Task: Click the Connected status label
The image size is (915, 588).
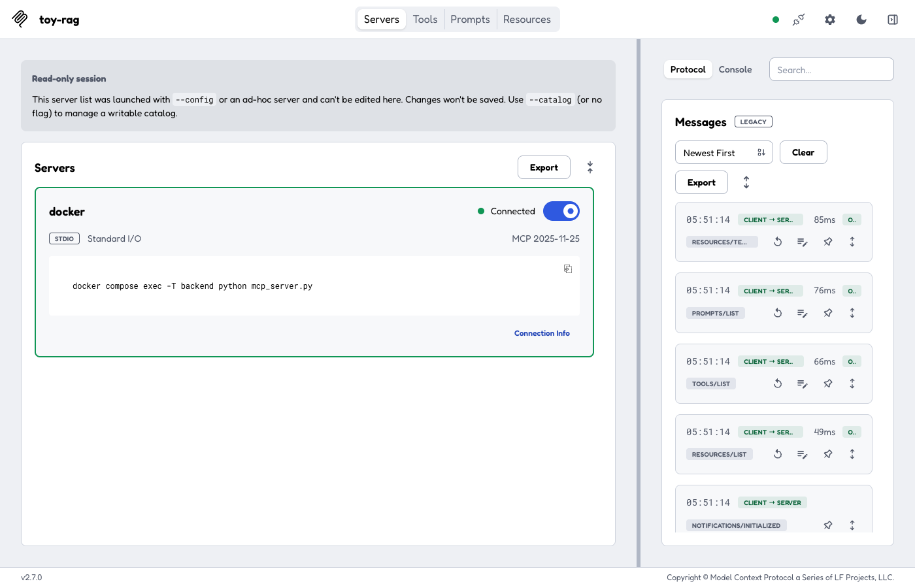Action: pos(513,211)
